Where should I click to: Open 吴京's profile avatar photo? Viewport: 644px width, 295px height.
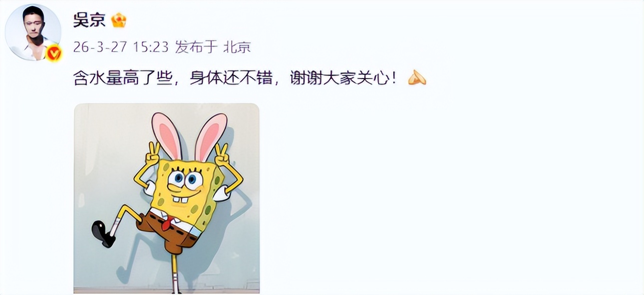[x=33, y=32]
